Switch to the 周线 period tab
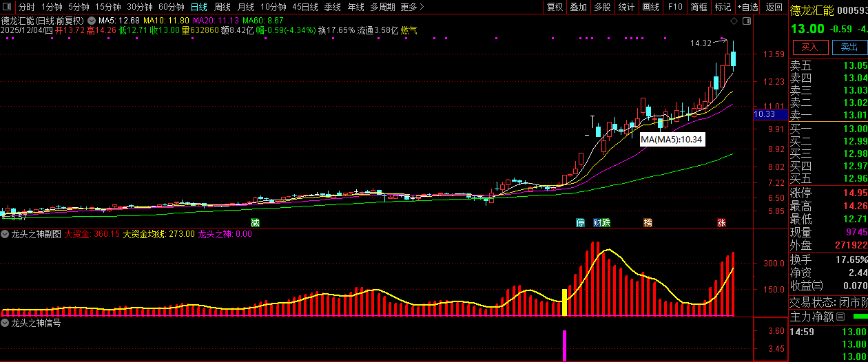 tap(222, 7)
